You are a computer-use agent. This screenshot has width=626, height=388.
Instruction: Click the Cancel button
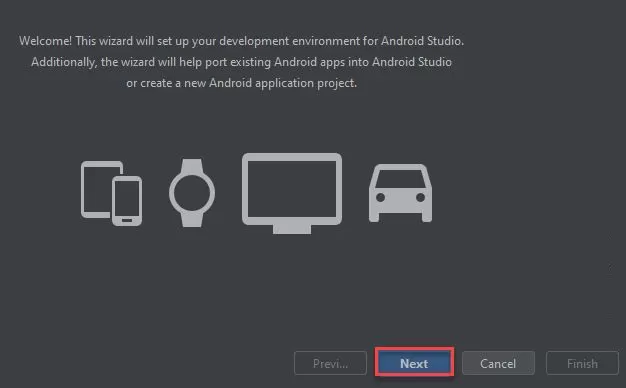click(498, 363)
